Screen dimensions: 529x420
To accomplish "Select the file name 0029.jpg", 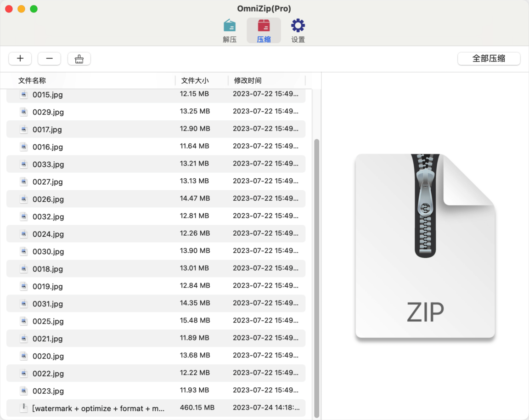I will (x=48, y=113).
